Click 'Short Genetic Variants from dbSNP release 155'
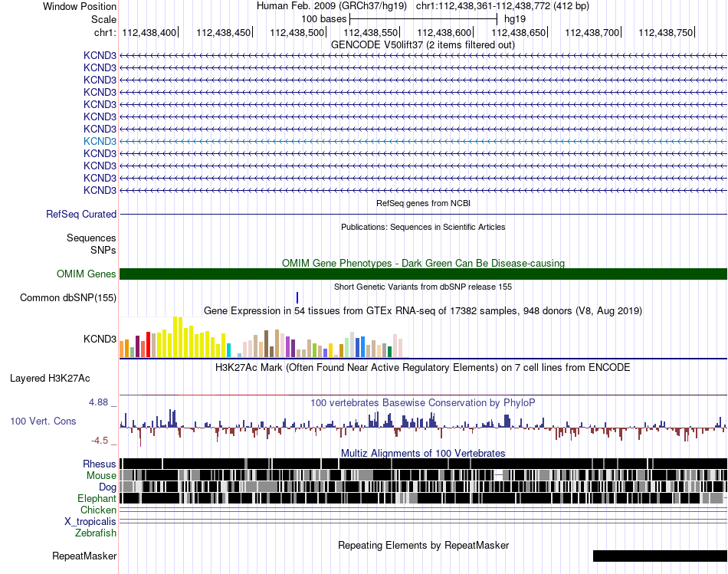The height and width of the screenshot is (574, 728). (423, 287)
